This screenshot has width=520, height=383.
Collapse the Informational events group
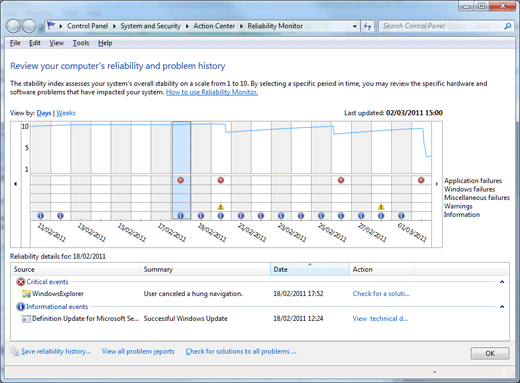pyautogui.click(x=502, y=307)
